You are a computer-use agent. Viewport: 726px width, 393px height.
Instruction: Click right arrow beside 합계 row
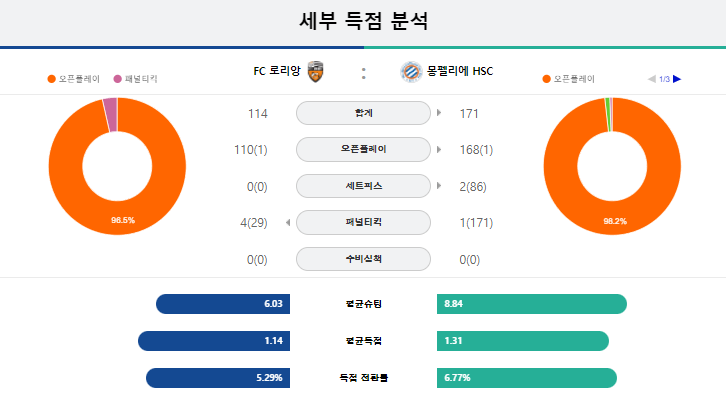tap(439, 112)
